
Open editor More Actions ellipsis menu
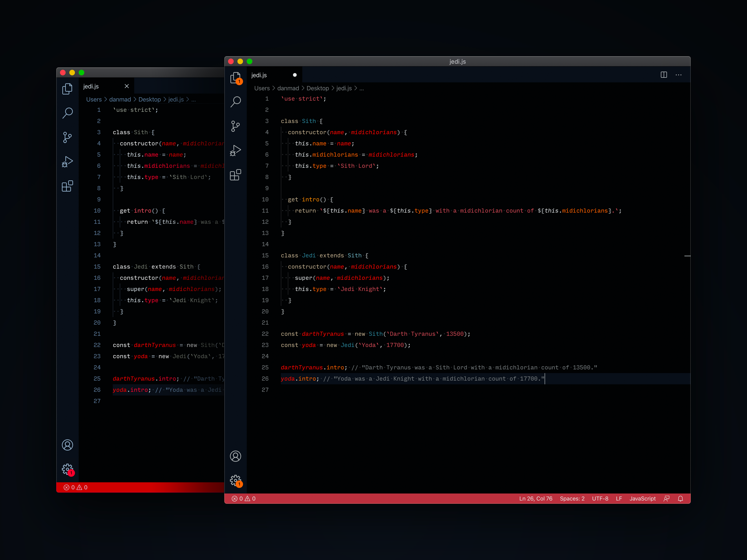pos(678,75)
